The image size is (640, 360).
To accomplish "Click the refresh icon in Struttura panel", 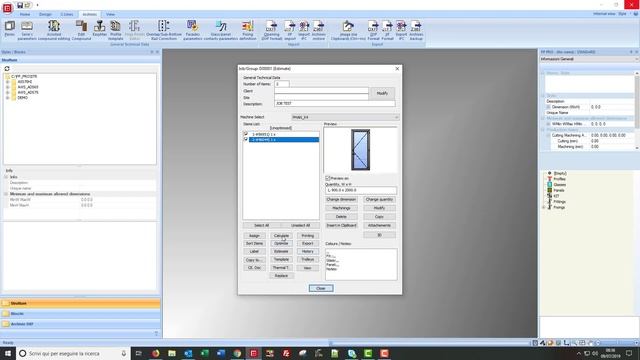I will click(x=7, y=69).
